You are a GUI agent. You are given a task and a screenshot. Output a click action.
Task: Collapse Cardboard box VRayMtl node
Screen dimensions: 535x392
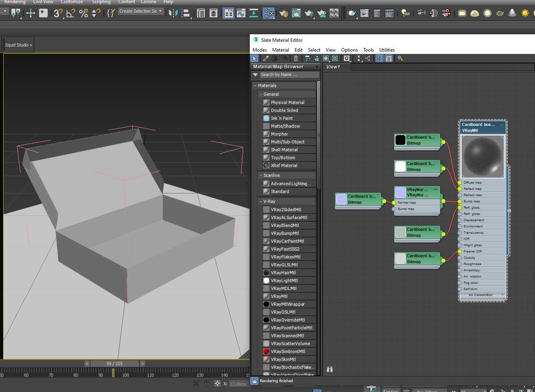coord(502,124)
